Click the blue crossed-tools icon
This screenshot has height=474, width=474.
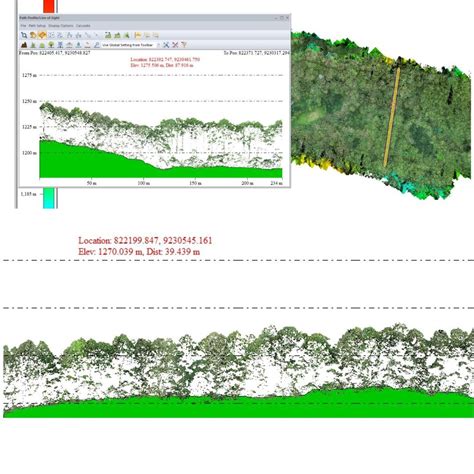click(x=166, y=45)
